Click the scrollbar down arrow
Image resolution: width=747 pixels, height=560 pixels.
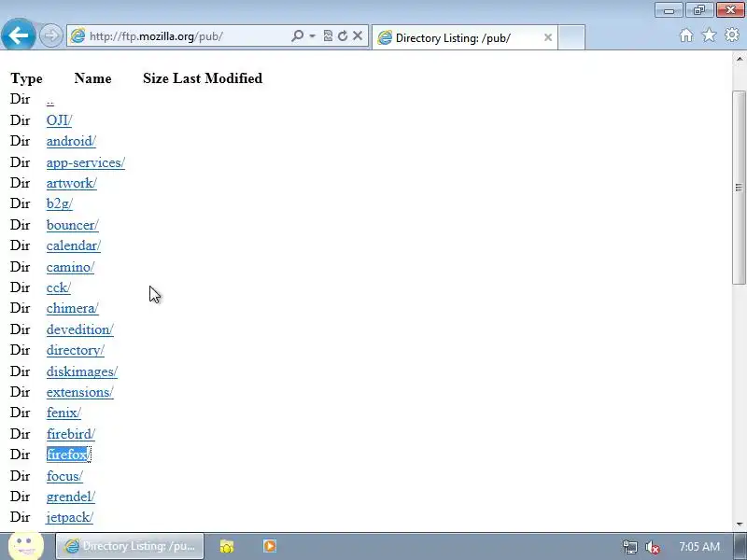(x=739, y=525)
